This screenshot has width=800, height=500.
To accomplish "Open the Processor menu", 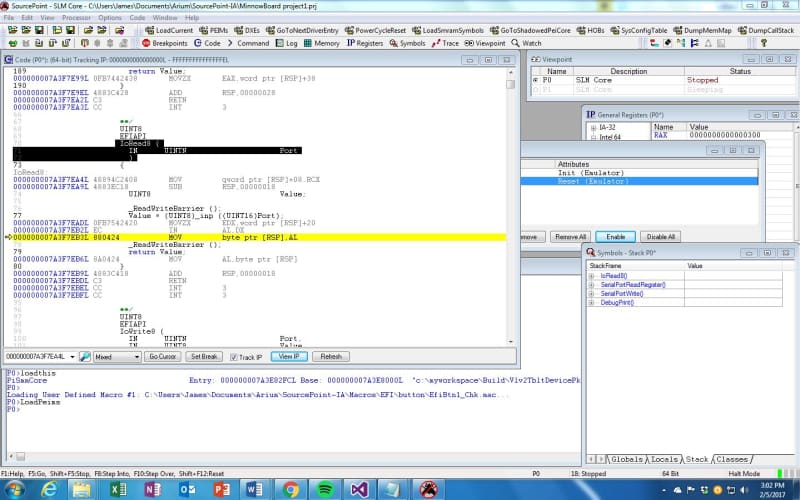I will [x=76, y=17].
